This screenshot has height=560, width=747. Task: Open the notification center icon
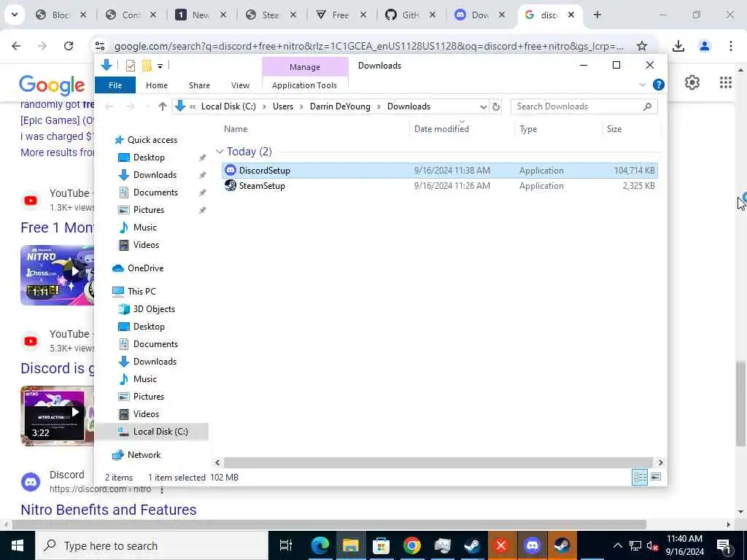[x=724, y=545]
